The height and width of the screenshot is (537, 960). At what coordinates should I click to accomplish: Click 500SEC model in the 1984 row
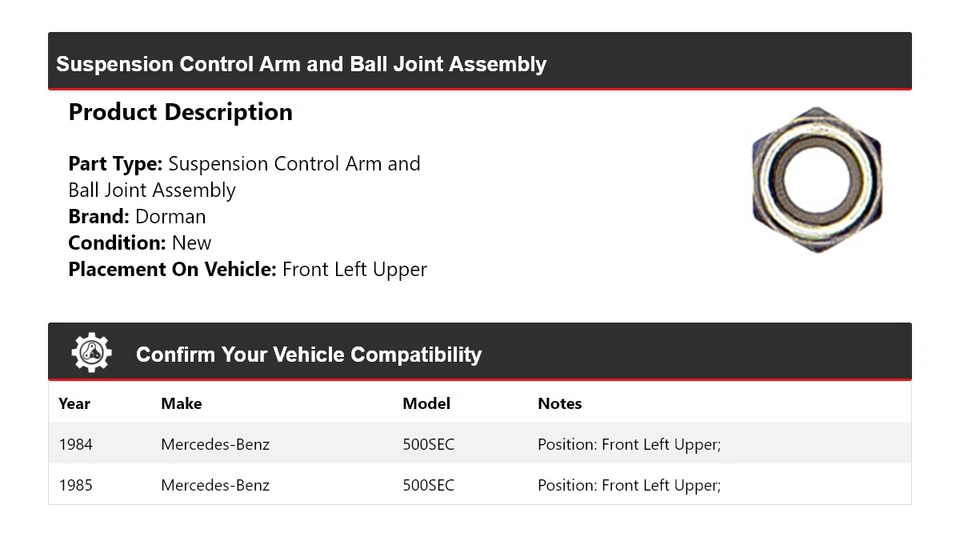[x=428, y=444]
